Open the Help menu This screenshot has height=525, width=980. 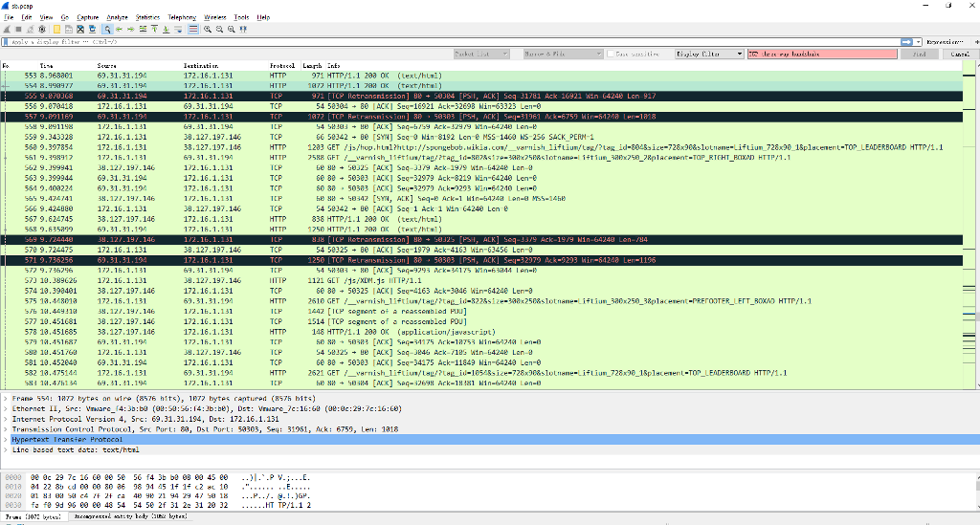tap(264, 17)
